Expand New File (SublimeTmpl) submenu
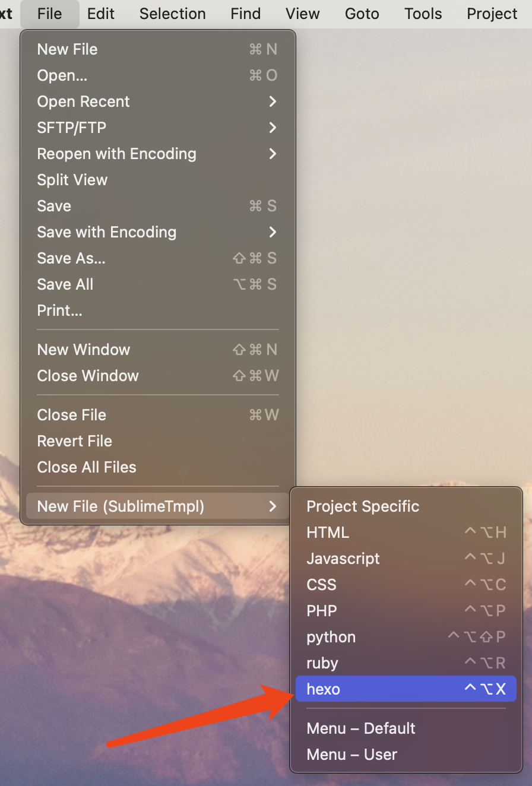This screenshot has height=786, width=532. coord(158,506)
